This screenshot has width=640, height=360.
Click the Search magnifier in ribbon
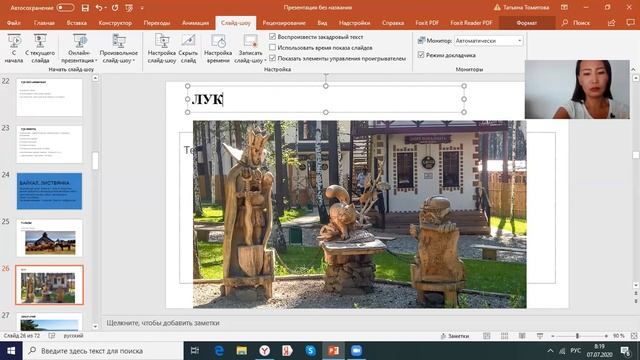pyautogui.click(x=565, y=23)
